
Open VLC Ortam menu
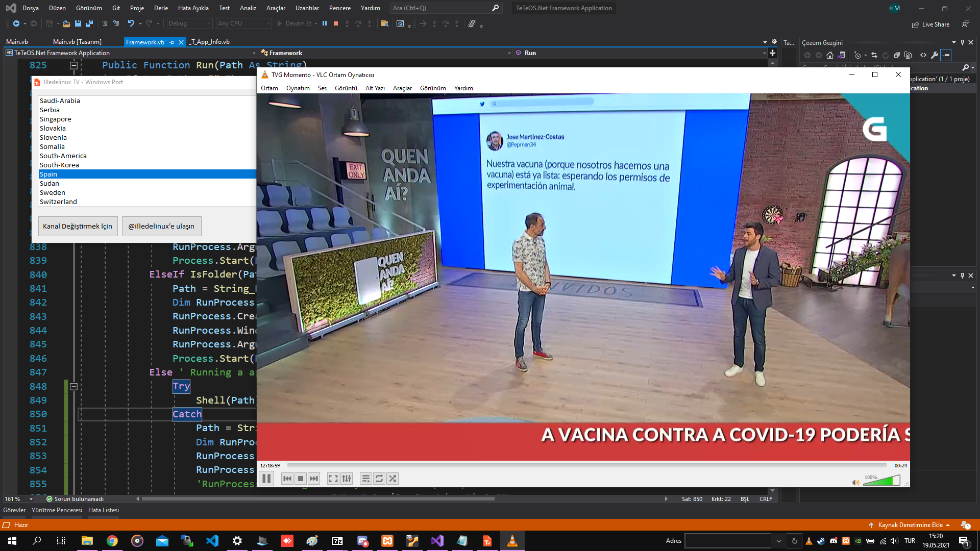pyautogui.click(x=269, y=88)
